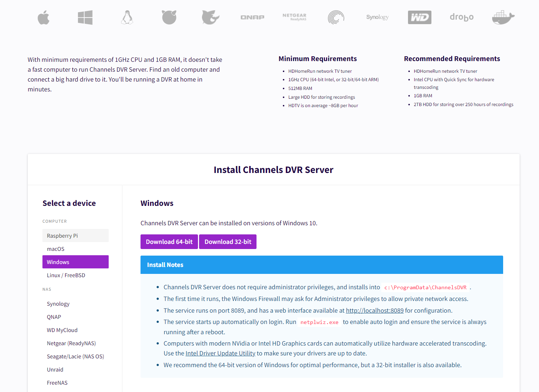Download the 32-bit Windows installer
Viewport: 539px width, 392px height.
point(228,242)
